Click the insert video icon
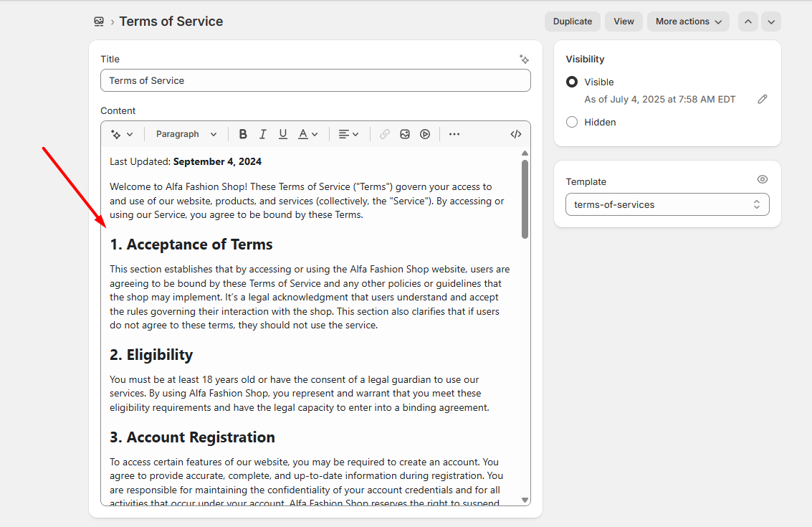 pos(425,134)
